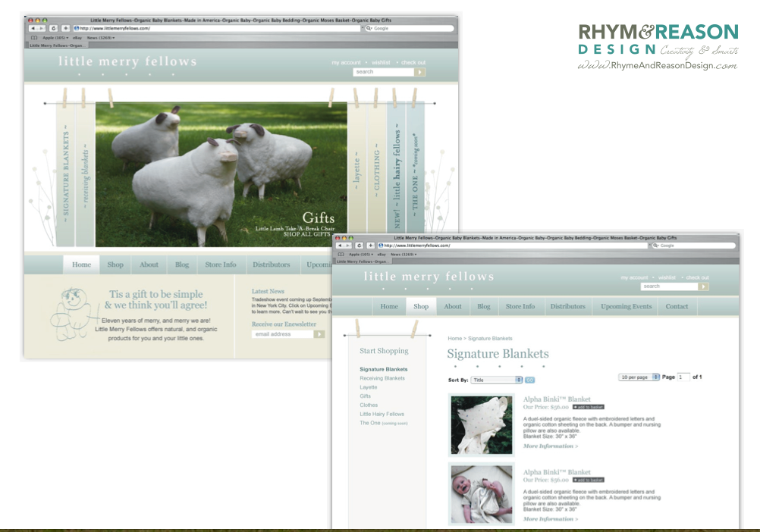Reload the Signature Blankets browser window
The image size is (760, 532).
pyautogui.click(x=360, y=246)
